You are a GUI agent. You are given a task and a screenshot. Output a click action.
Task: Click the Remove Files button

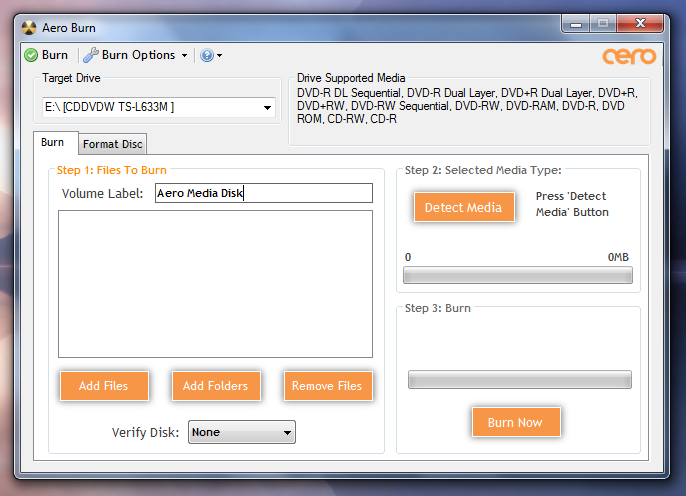tap(328, 386)
